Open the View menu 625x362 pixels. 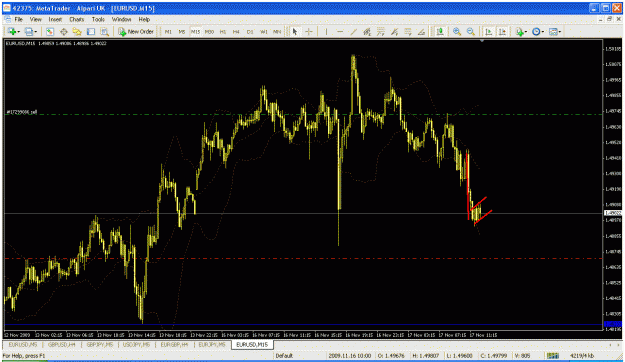pos(35,19)
